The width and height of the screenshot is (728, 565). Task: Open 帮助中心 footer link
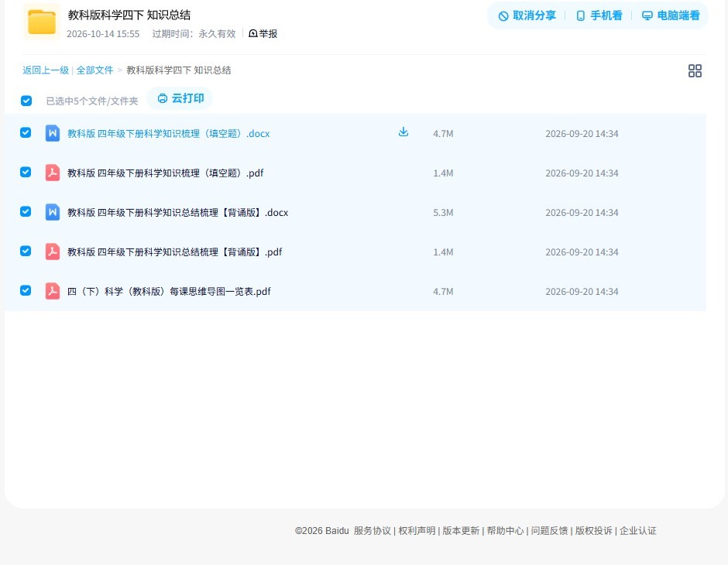505,531
